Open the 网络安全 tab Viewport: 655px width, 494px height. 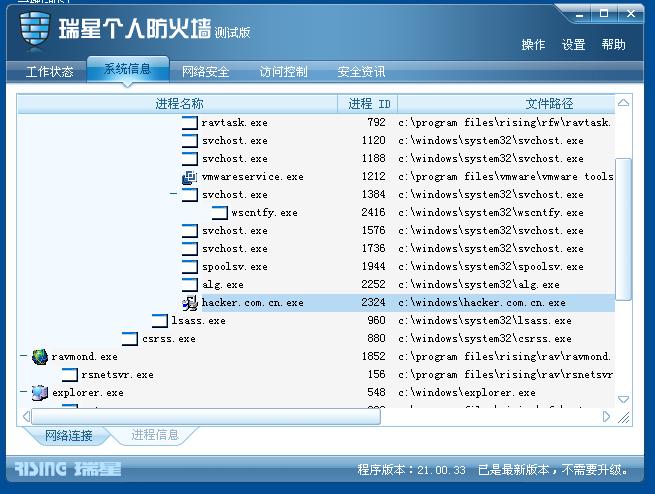pyautogui.click(x=205, y=72)
